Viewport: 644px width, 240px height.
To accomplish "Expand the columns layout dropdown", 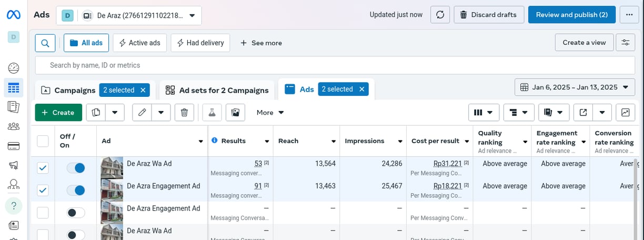I will tap(484, 112).
